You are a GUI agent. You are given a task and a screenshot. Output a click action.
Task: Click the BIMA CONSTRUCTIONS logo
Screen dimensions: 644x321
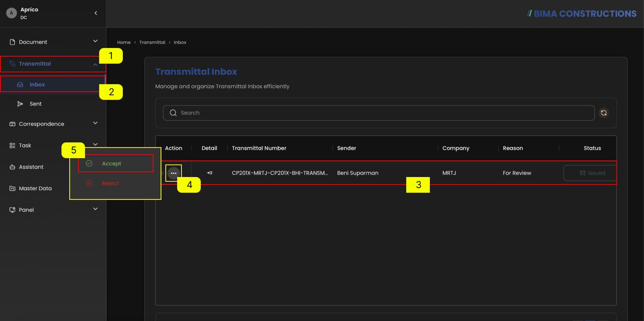coord(582,14)
